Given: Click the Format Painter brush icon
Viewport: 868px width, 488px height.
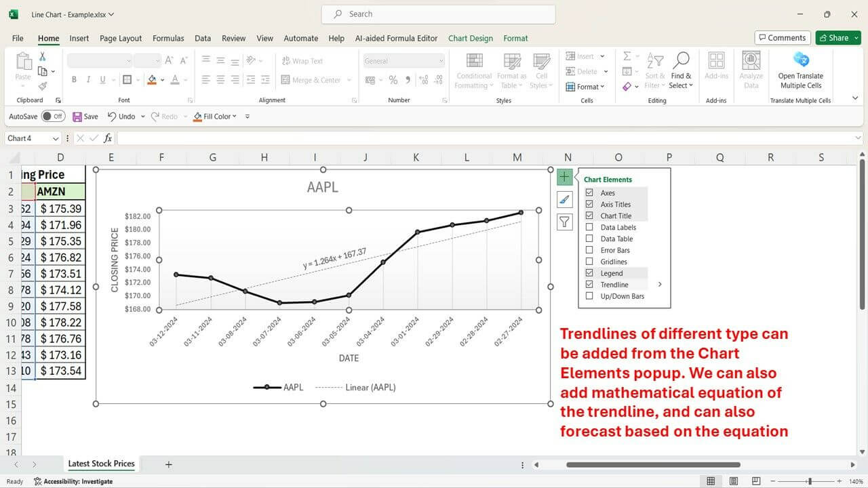Looking at the screenshot, I should pyautogui.click(x=42, y=86).
